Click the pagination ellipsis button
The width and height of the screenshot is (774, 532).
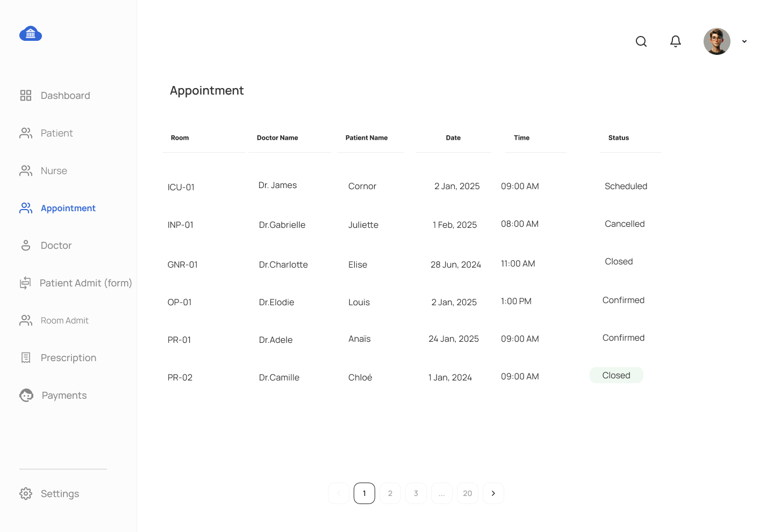442,493
